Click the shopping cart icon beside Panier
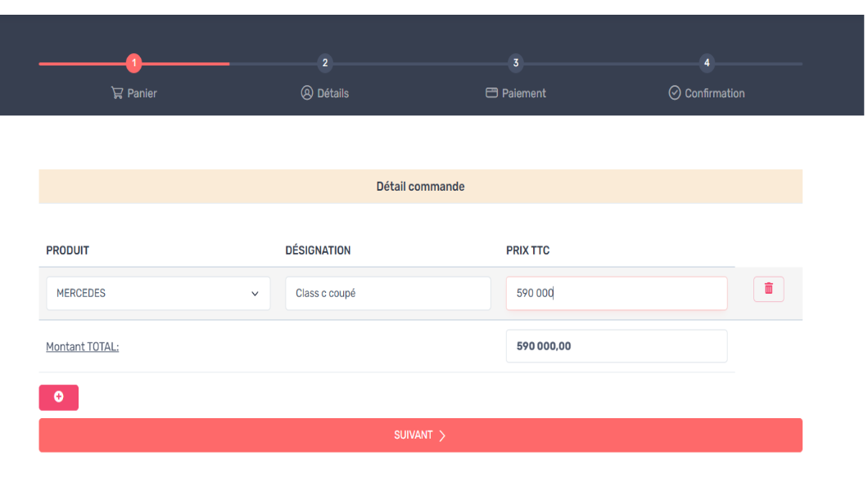This screenshot has width=868, height=482. tap(117, 92)
